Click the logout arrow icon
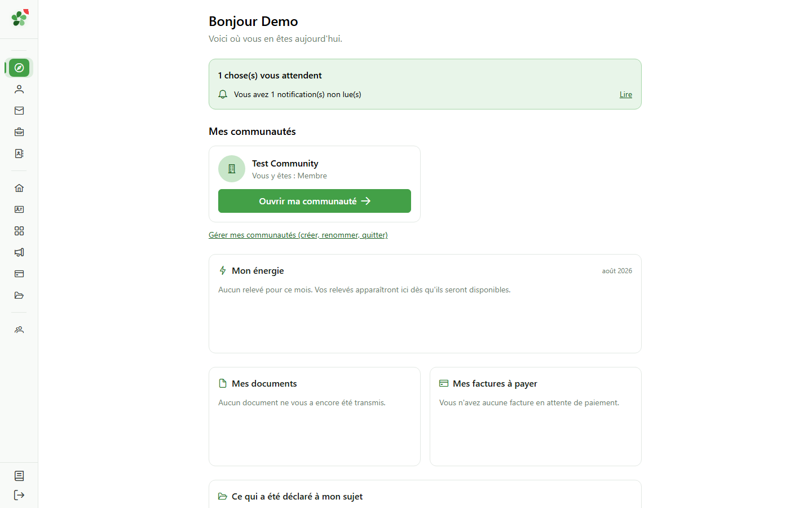812x508 pixels. (x=19, y=495)
